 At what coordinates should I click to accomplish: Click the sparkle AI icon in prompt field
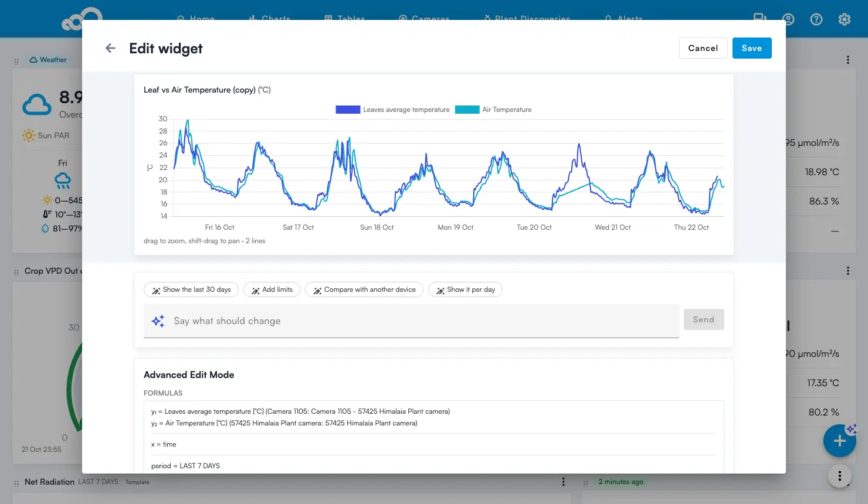pyautogui.click(x=158, y=321)
